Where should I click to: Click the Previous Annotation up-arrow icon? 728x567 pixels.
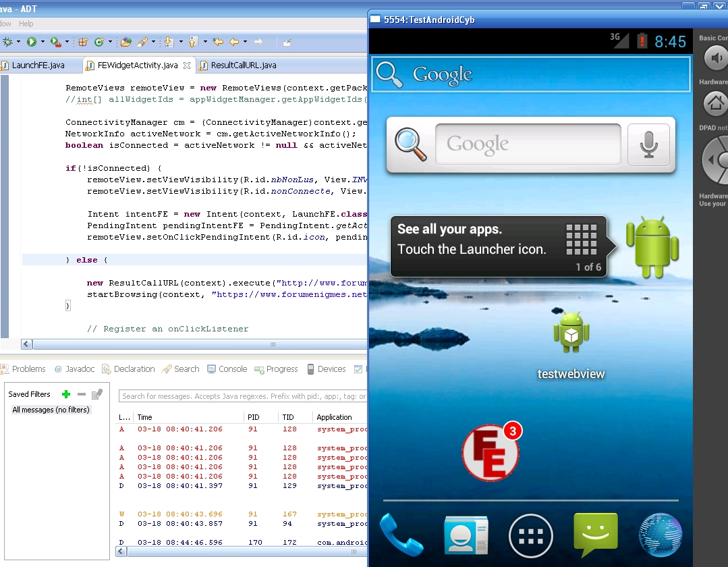(x=193, y=43)
